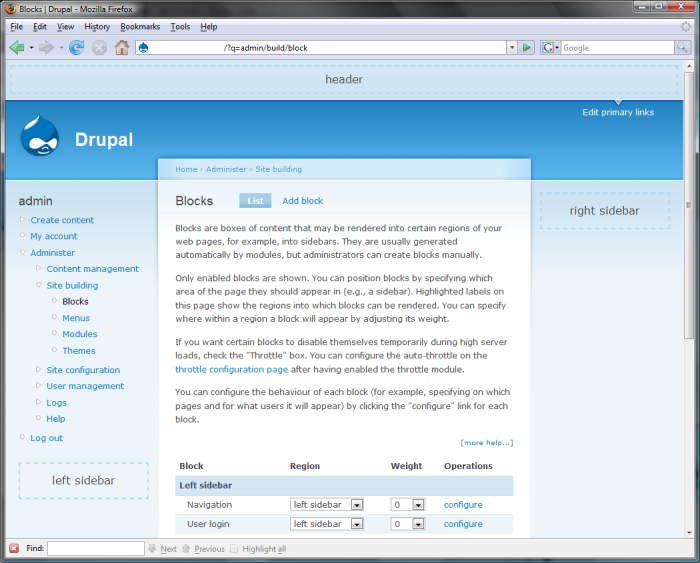Open the address bar history dropdown
Viewport: 700px width, 563px height.
(512, 47)
